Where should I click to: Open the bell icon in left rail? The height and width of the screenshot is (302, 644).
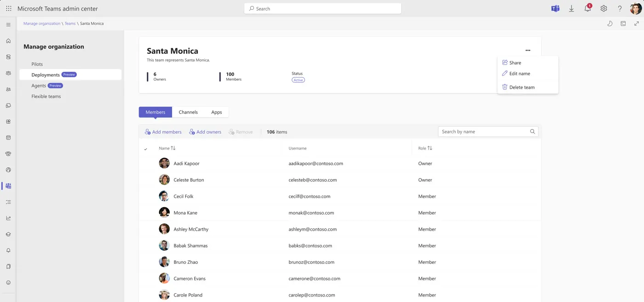pos(8,250)
